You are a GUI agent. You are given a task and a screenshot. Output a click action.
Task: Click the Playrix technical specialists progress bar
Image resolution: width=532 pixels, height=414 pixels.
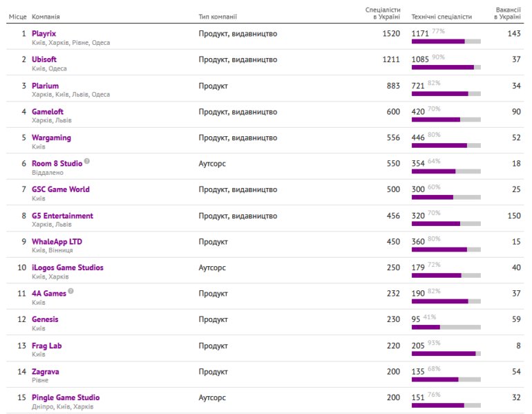(x=446, y=41)
